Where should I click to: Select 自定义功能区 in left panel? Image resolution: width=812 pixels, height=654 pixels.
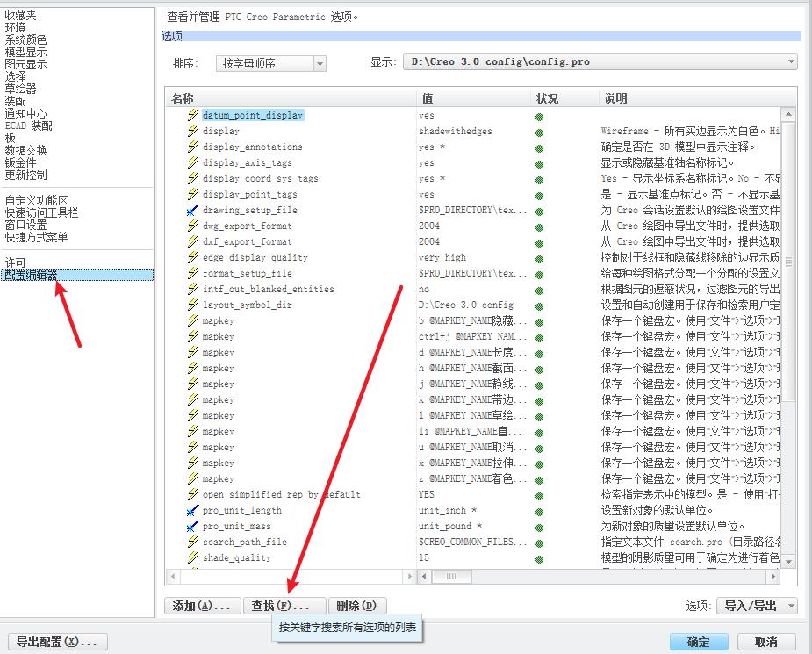(x=36, y=200)
